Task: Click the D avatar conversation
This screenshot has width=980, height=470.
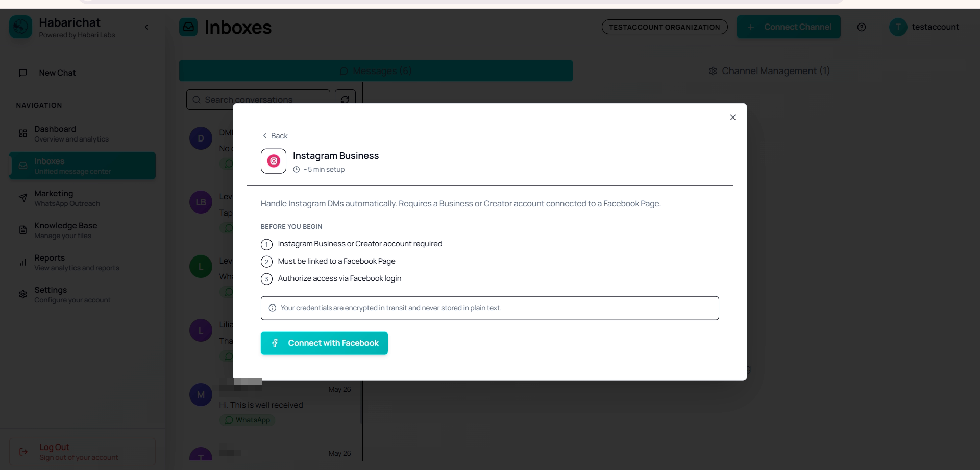Action: pyautogui.click(x=201, y=138)
